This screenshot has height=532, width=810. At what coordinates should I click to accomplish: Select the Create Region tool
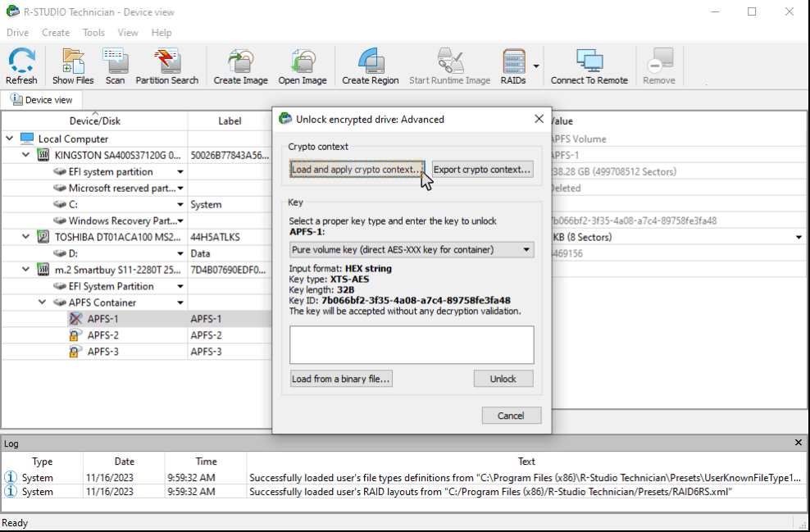coord(371,66)
